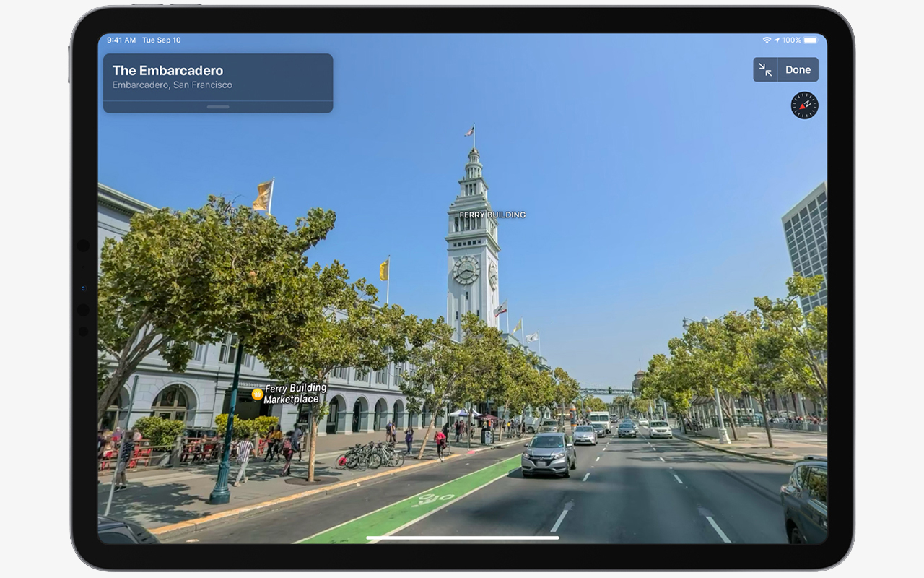Tap the Tue Sep 10 date

pos(162,40)
